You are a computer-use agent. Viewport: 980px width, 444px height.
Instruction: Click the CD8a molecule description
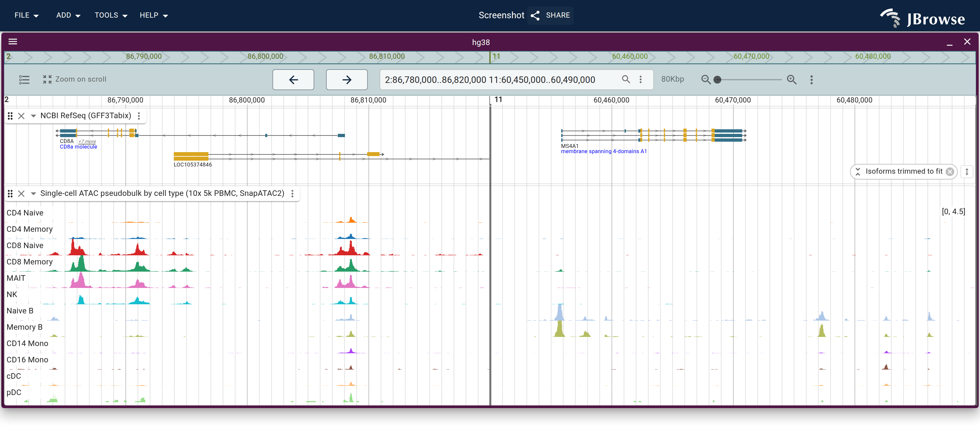(78, 147)
